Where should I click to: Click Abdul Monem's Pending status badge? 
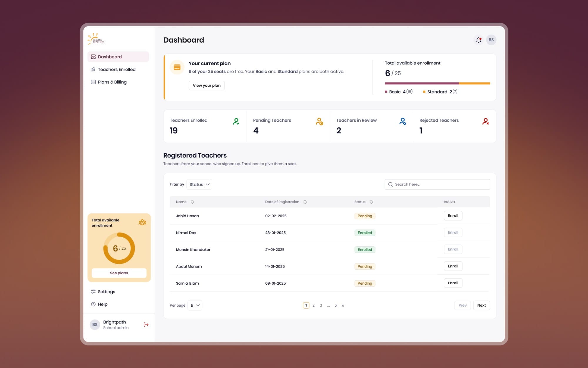pyautogui.click(x=365, y=266)
